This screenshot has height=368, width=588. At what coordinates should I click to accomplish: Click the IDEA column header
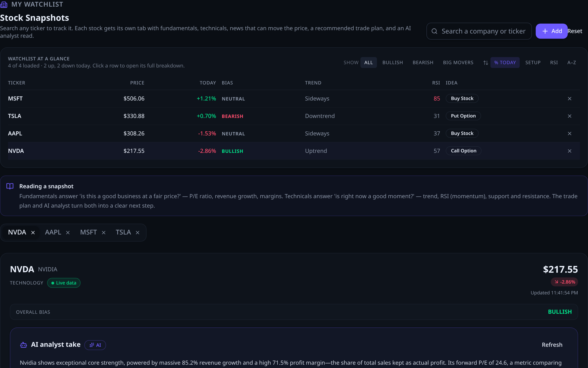(x=451, y=83)
